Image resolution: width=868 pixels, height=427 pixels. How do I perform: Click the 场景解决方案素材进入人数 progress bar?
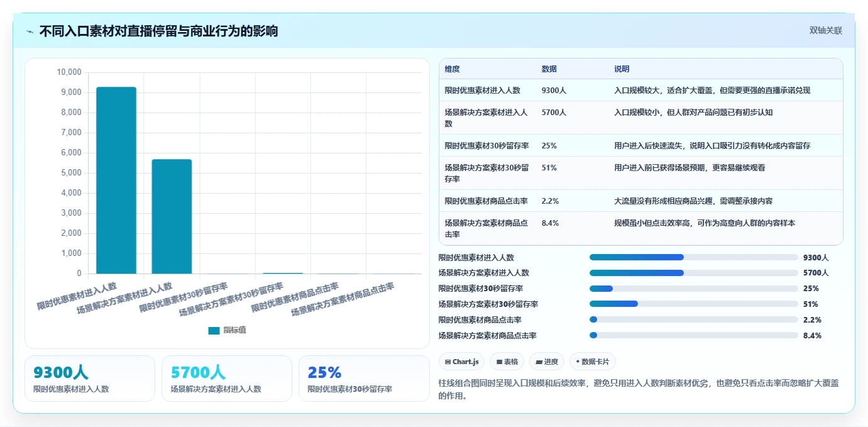694,273
